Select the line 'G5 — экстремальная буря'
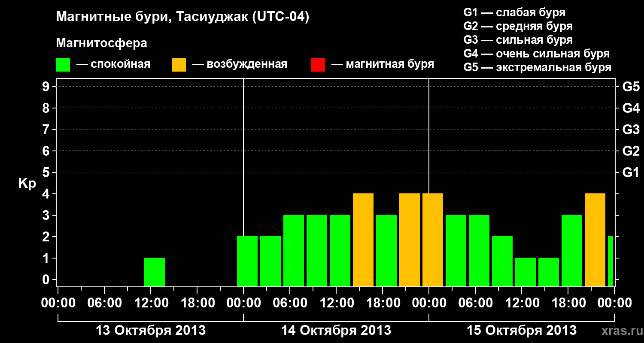 click(537, 67)
